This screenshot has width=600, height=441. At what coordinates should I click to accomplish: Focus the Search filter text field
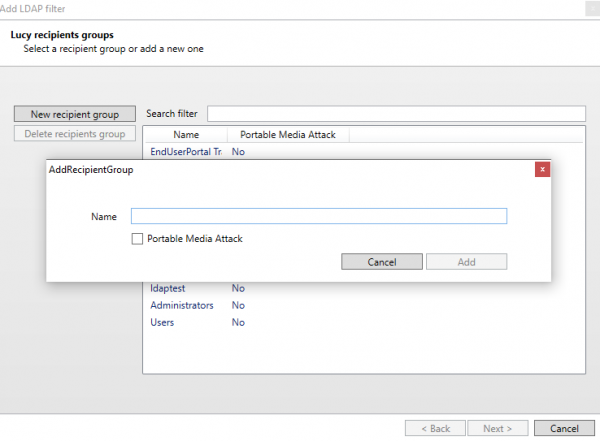(x=396, y=114)
